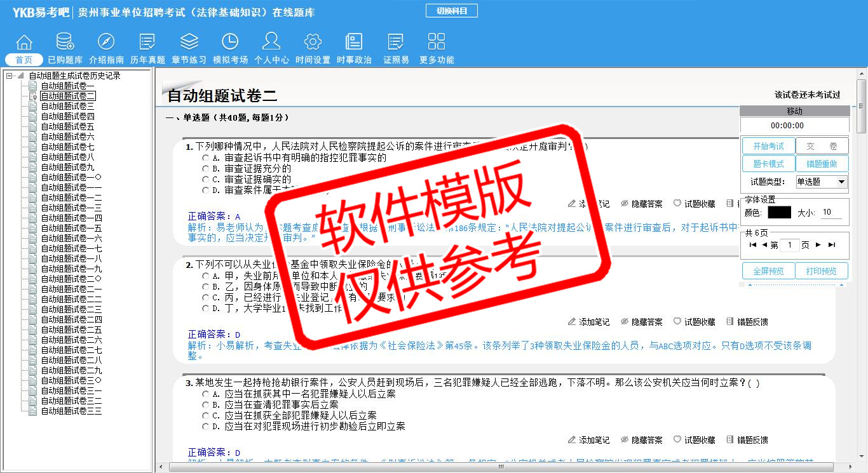Select 自动组题试卷五 in the tree
Image resolution: width=868 pixels, height=473 pixels.
pos(67,126)
